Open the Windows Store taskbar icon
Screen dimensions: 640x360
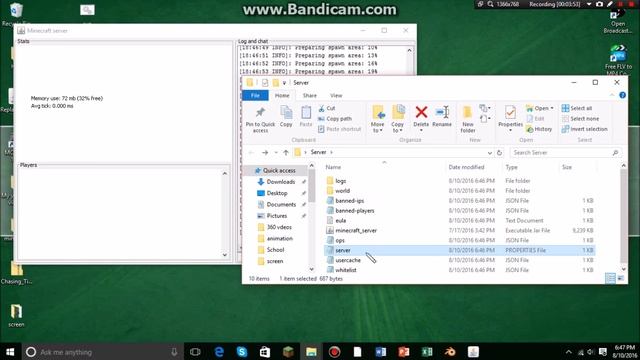click(x=265, y=352)
